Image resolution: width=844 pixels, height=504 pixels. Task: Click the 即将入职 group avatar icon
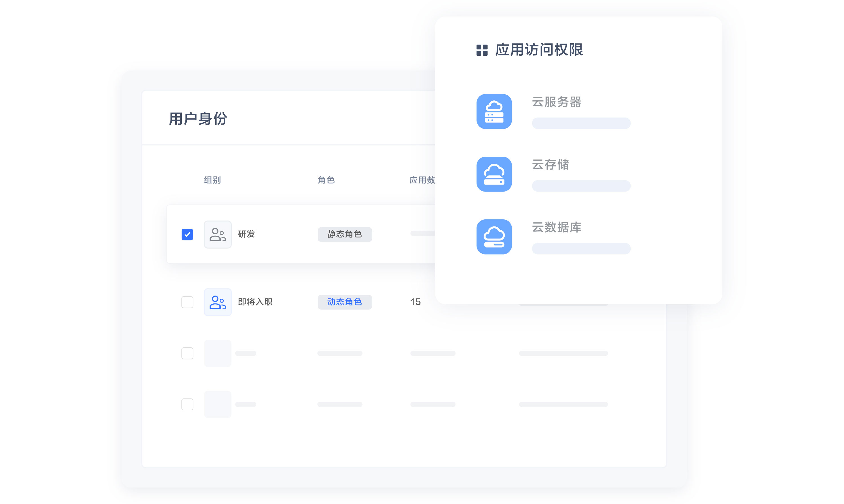pos(218,302)
